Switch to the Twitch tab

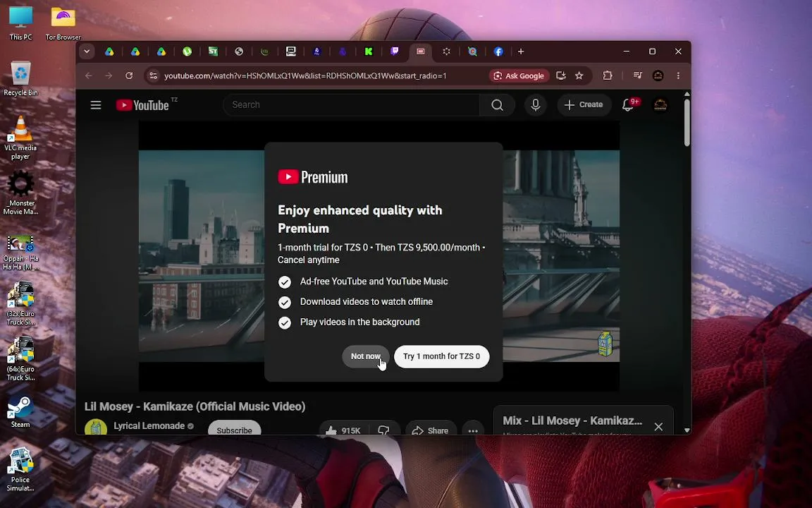click(395, 52)
